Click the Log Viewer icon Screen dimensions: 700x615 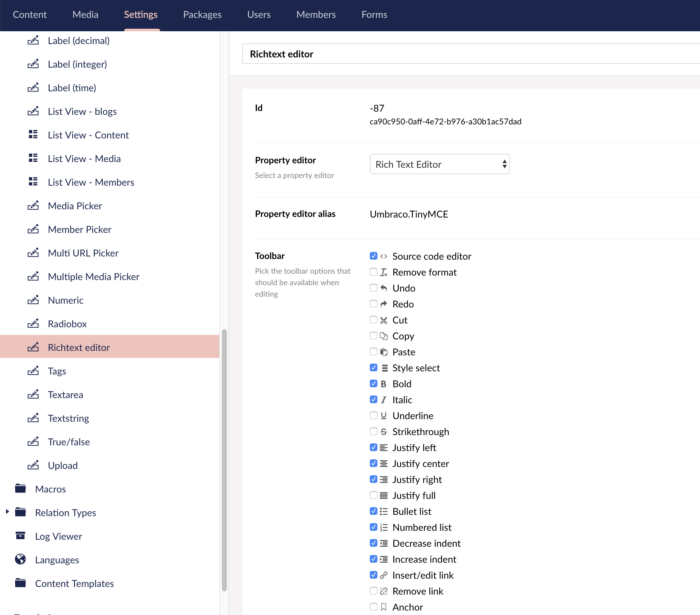coord(20,536)
